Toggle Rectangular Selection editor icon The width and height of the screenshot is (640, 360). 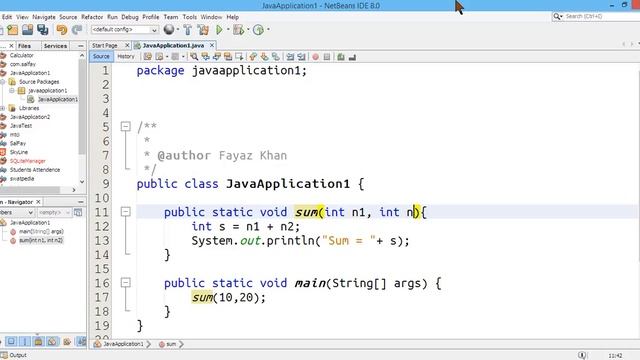pyautogui.click(x=239, y=57)
